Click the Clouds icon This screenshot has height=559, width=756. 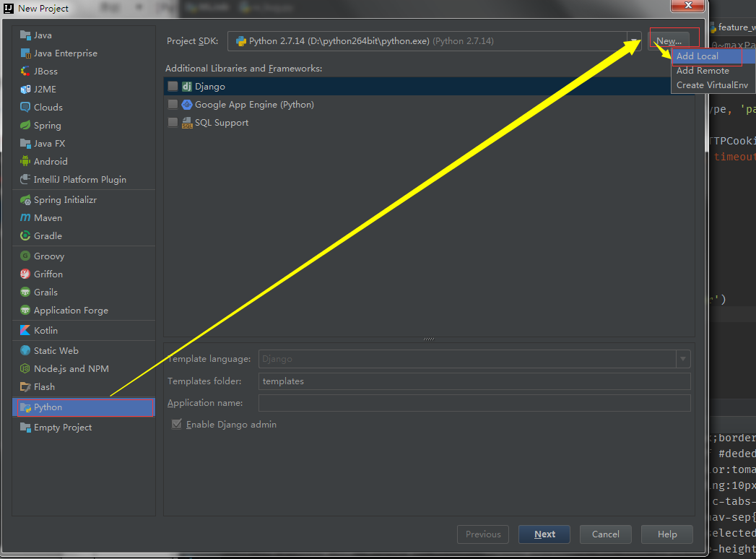coord(25,107)
